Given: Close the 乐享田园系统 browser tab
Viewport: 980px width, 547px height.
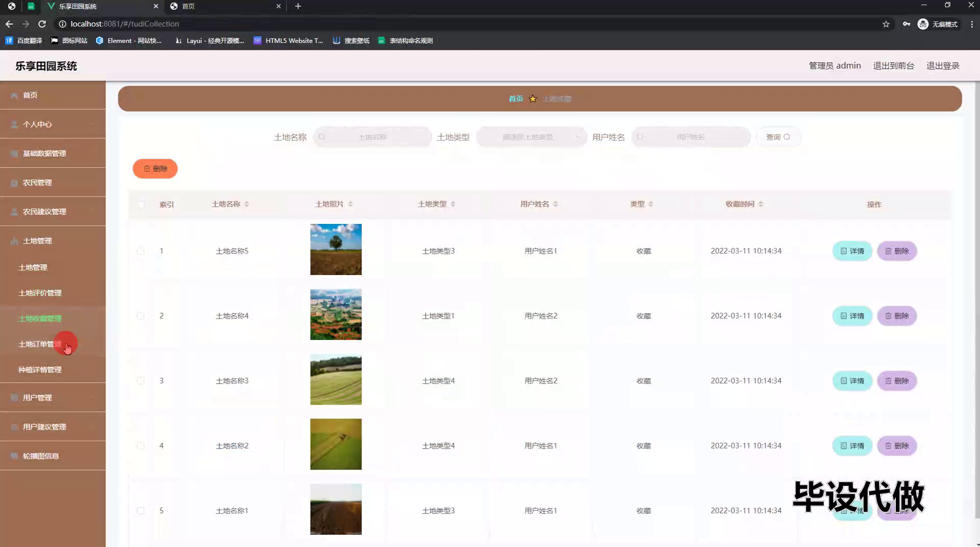Looking at the screenshot, I should (156, 6).
